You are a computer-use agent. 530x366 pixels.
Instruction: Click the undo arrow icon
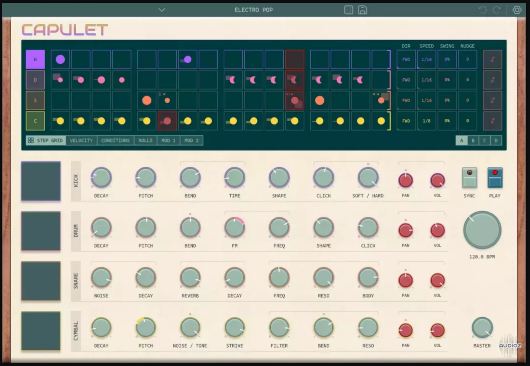tap(483, 10)
